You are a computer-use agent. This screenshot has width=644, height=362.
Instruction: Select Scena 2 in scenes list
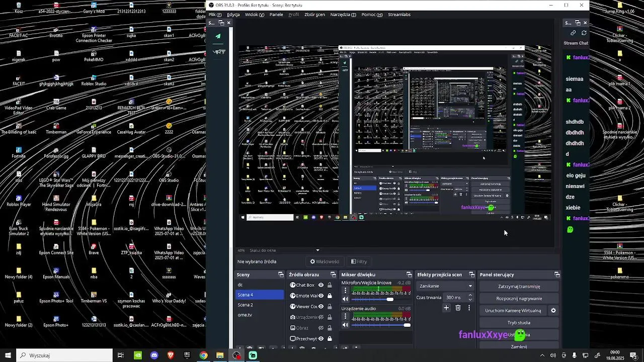[260, 305]
